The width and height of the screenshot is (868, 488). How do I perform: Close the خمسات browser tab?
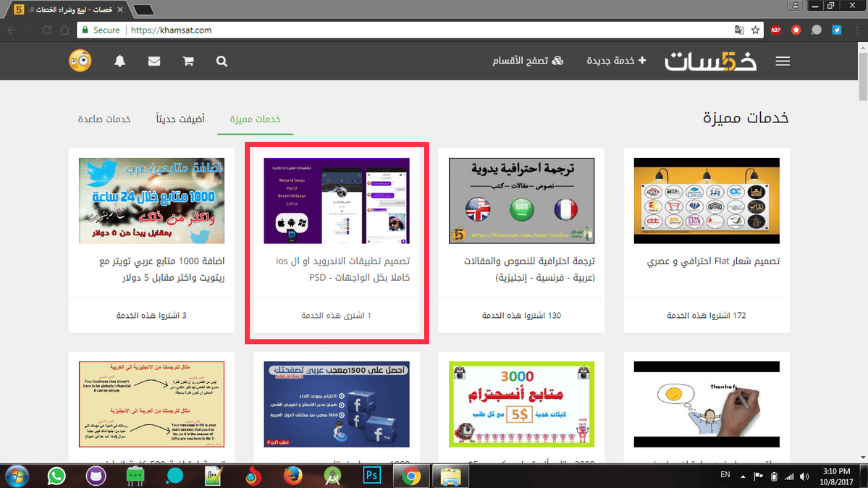pyautogui.click(x=120, y=9)
